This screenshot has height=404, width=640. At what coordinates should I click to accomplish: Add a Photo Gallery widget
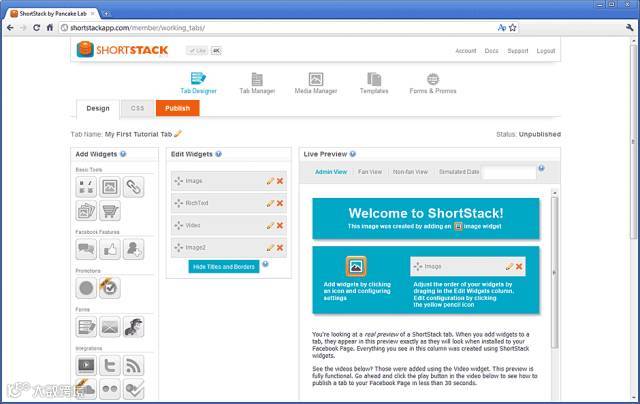[x=86, y=211]
